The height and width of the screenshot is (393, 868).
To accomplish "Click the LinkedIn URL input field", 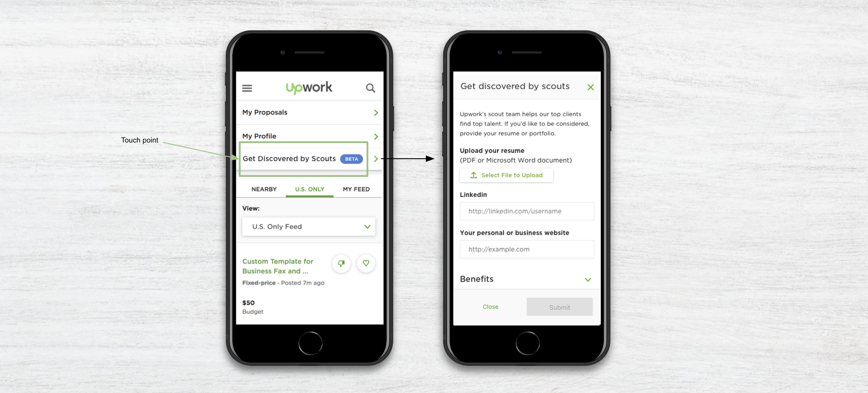I will (x=526, y=211).
